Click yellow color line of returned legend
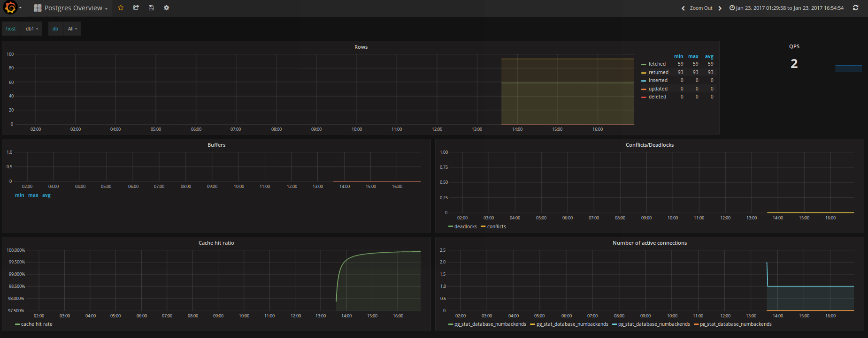The width and height of the screenshot is (868, 338). click(x=644, y=73)
